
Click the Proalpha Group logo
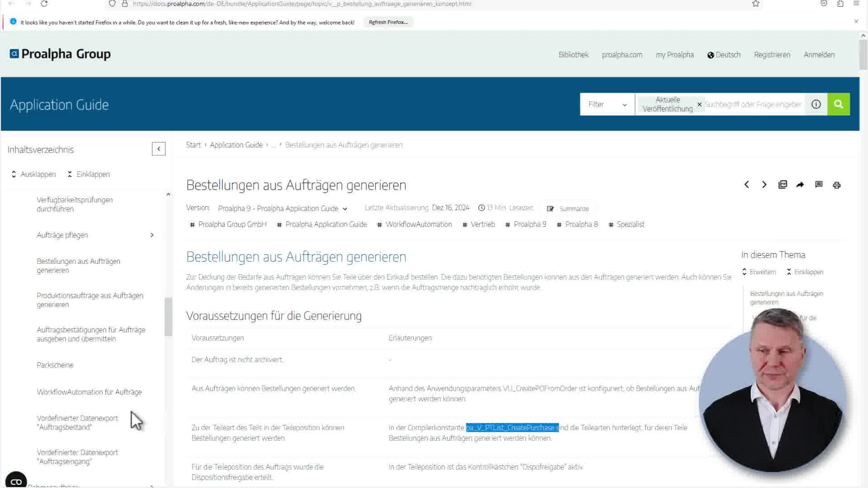coord(60,54)
